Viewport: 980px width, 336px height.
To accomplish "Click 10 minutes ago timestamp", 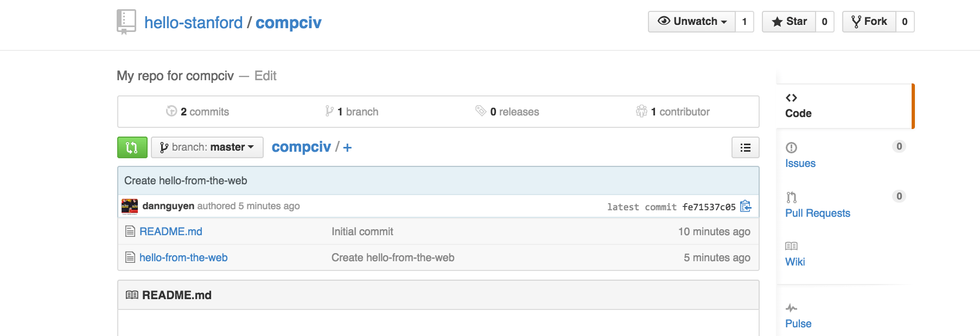I will [714, 231].
